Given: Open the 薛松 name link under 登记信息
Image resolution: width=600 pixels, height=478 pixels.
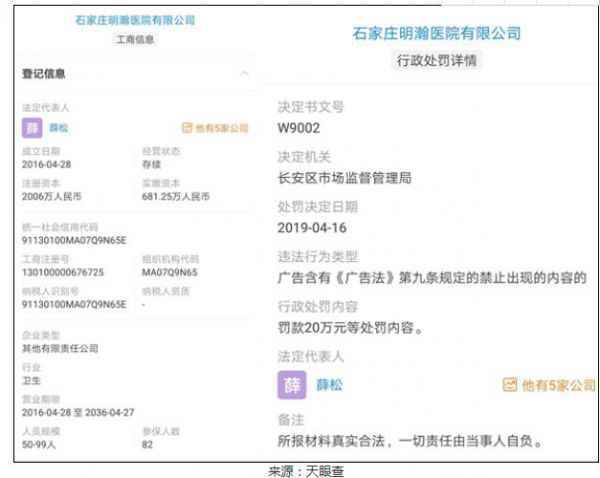Looking at the screenshot, I should click(x=59, y=128).
